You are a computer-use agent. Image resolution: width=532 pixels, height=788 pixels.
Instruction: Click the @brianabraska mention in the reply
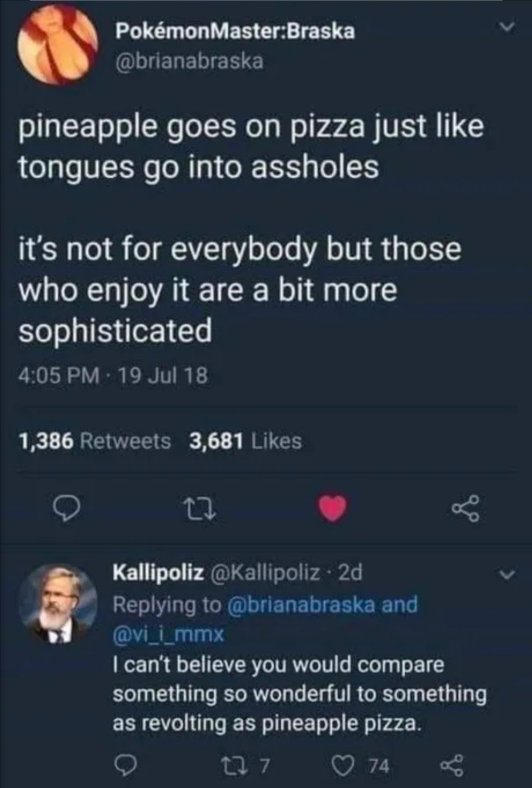click(x=302, y=604)
